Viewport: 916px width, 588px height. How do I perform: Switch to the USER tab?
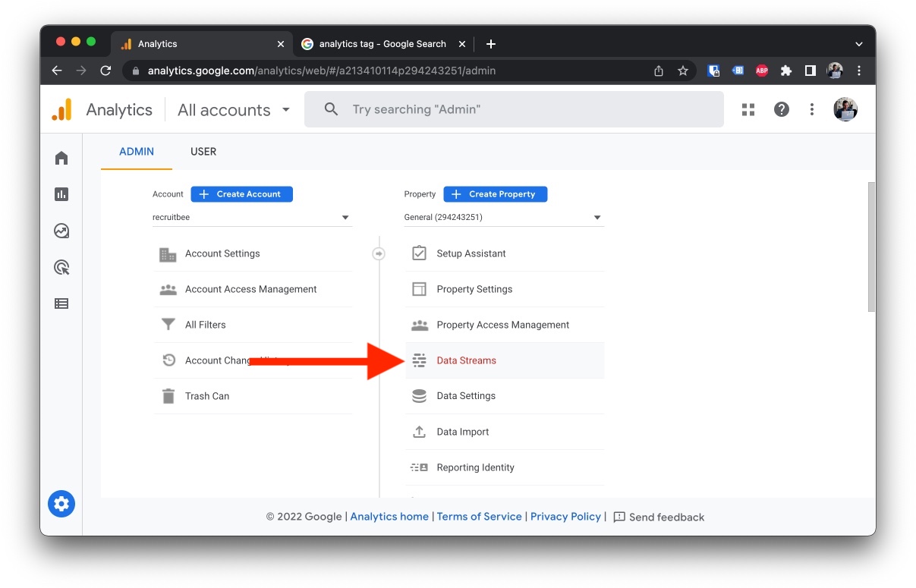point(203,151)
